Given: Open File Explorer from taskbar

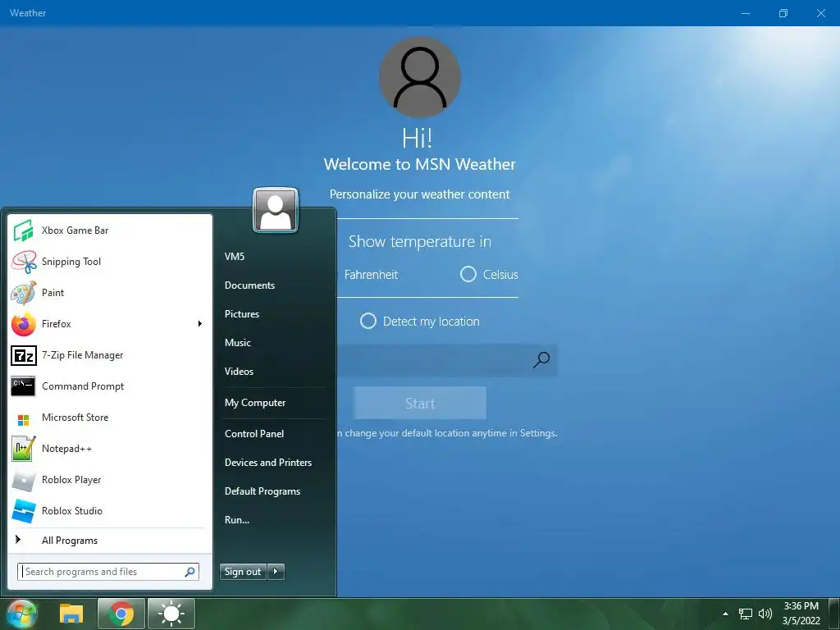Looking at the screenshot, I should pos(71,614).
